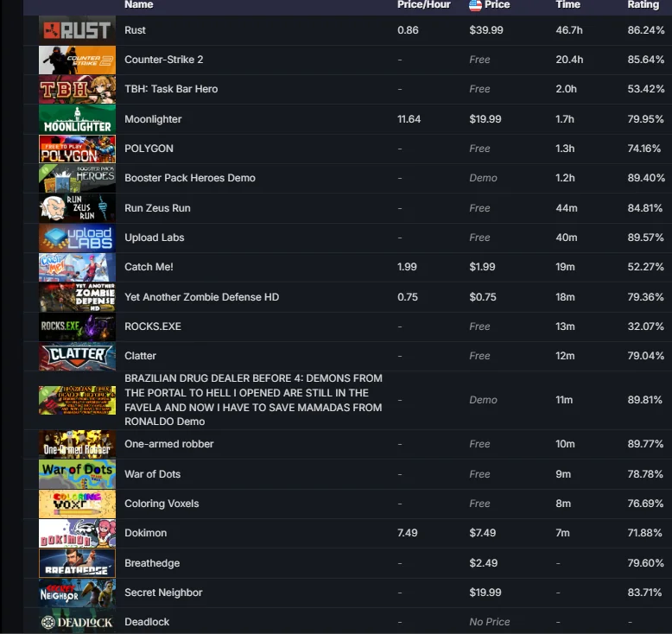Open the Secret Neighbor thumbnail
The width and height of the screenshot is (672, 634).
(77, 593)
